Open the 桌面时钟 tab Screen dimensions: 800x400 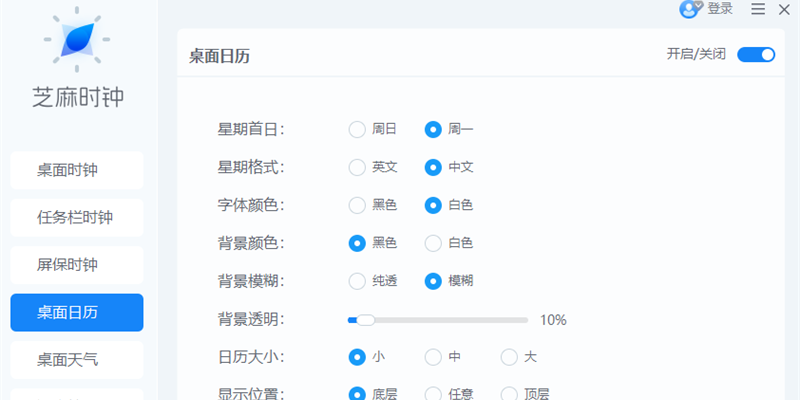pyautogui.click(x=77, y=170)
